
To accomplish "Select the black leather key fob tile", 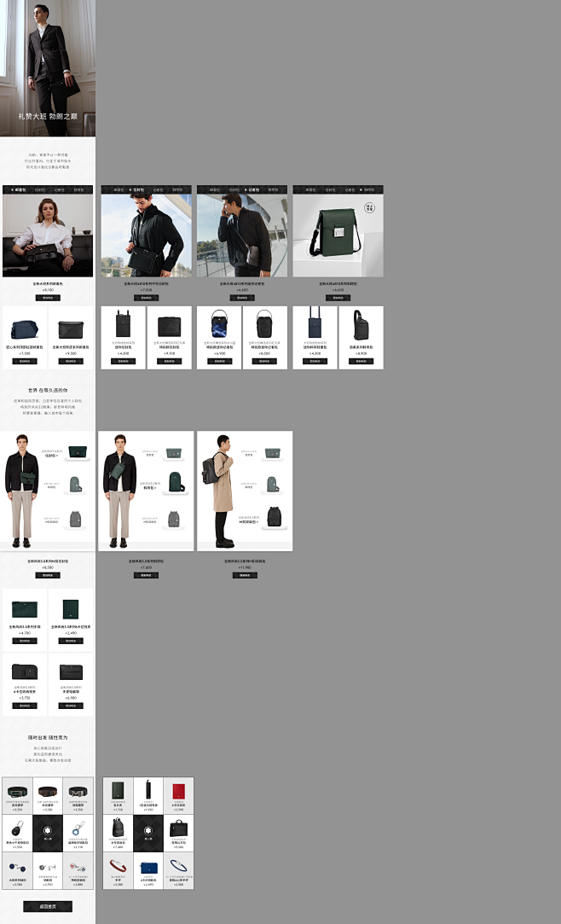I will click(17, 833).
